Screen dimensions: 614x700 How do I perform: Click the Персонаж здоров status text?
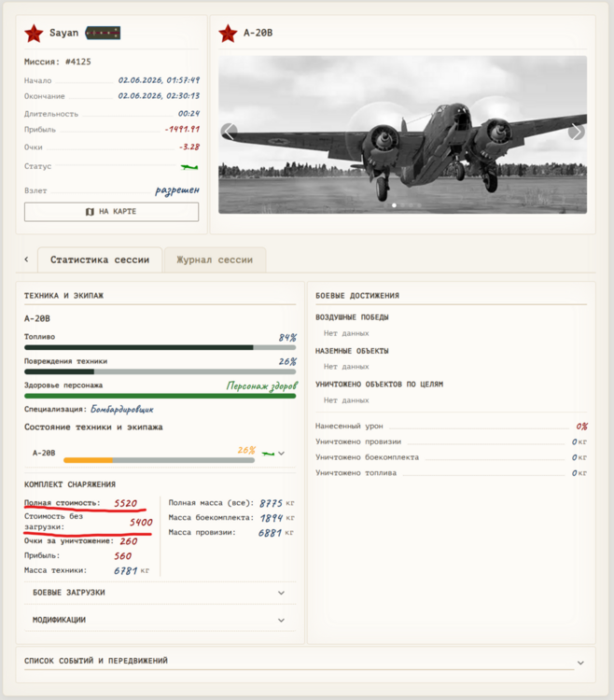pos(262,385)
